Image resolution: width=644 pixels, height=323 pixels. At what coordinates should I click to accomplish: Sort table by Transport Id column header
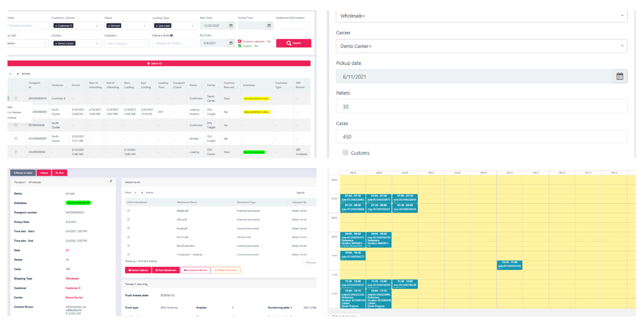tap(37, 85)
